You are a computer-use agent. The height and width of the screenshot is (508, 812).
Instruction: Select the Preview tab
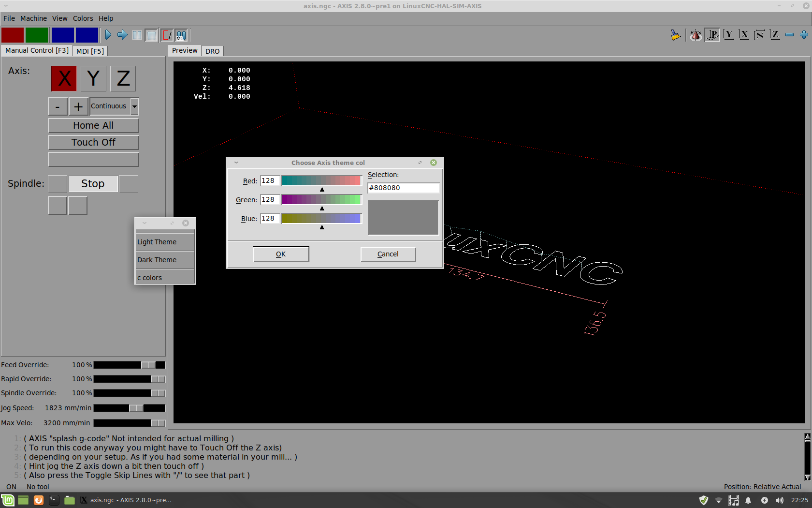185,50
